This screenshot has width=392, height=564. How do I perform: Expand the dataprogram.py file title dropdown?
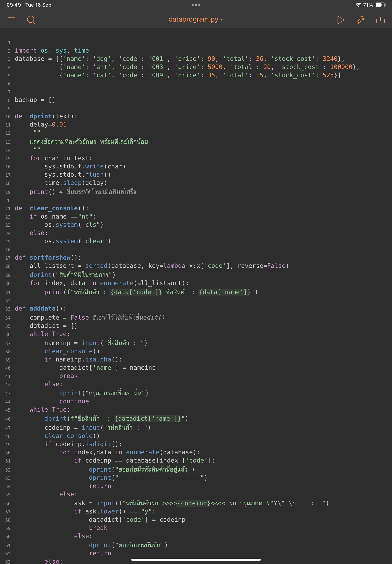pos(196,19)
